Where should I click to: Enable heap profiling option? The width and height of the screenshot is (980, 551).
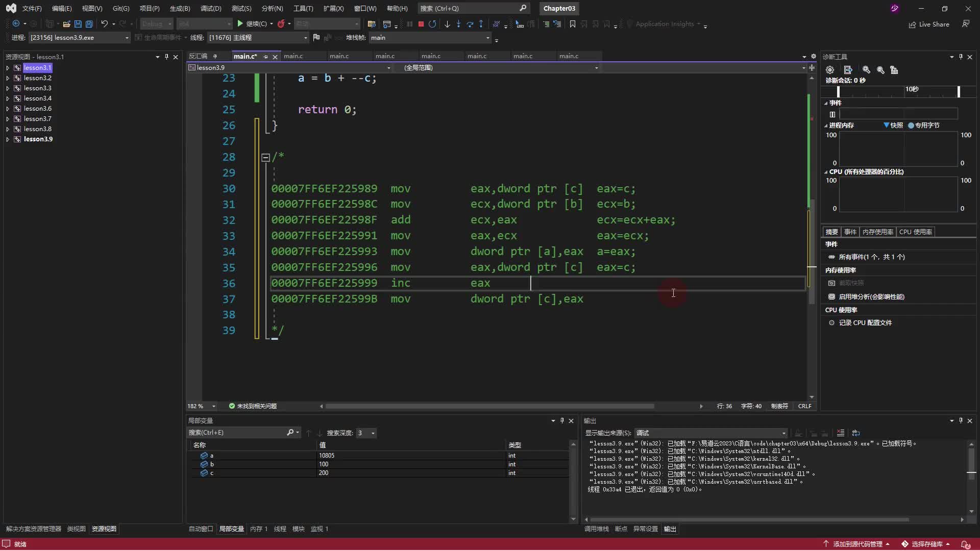click(866, 297)
